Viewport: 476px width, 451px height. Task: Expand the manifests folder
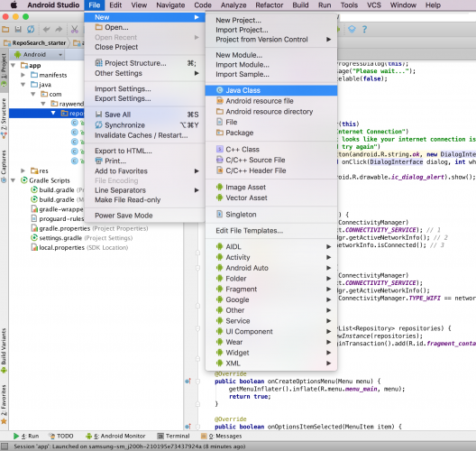23,75
